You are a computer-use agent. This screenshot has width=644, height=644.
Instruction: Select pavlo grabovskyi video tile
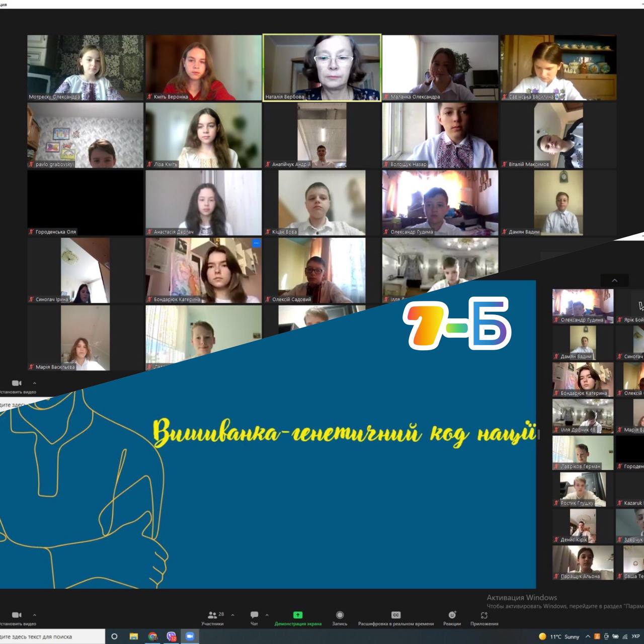(x=86, y=135)
